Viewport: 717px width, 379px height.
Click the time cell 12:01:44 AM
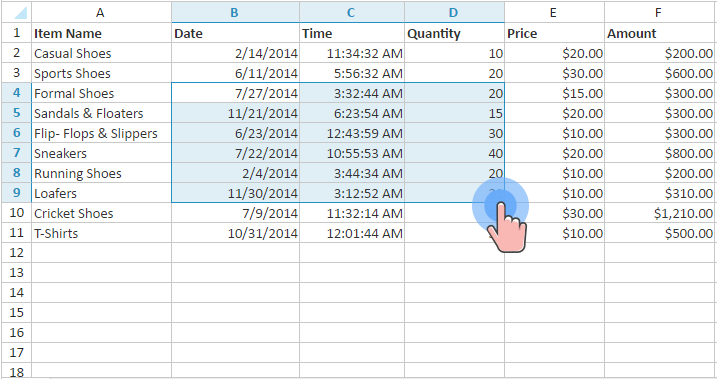click(352, 233)
